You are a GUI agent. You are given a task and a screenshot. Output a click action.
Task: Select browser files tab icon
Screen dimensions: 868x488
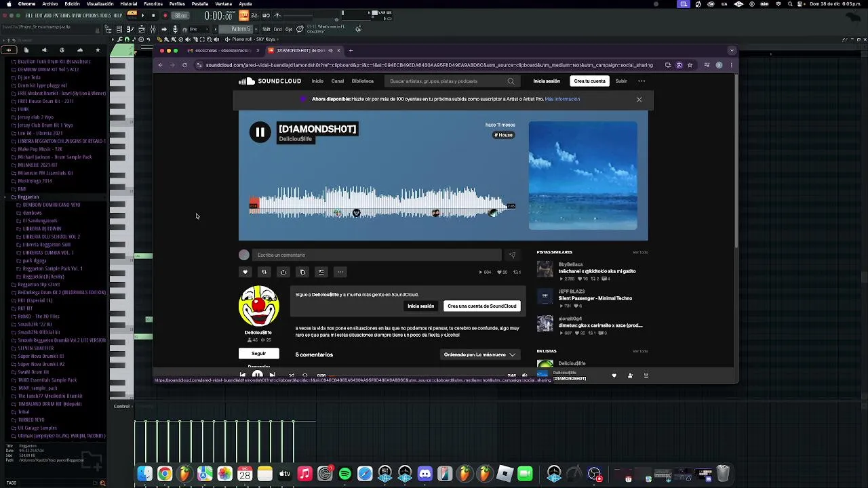click(26, 50)
